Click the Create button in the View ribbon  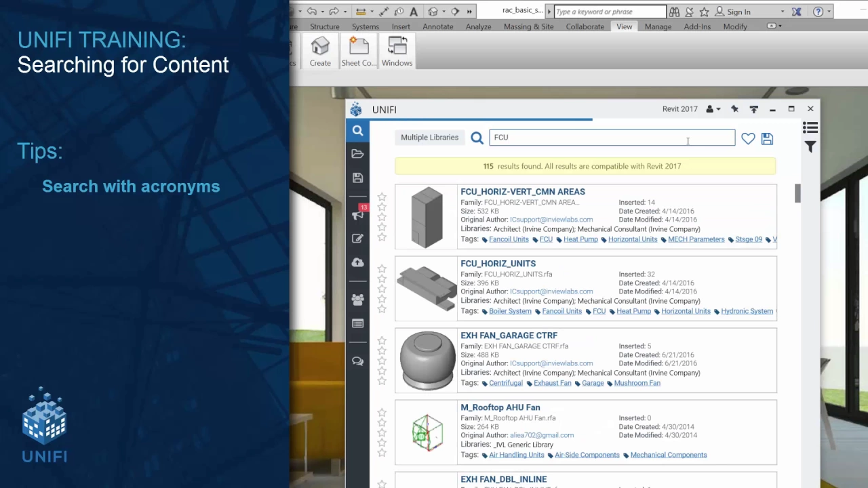click(320, 52)
